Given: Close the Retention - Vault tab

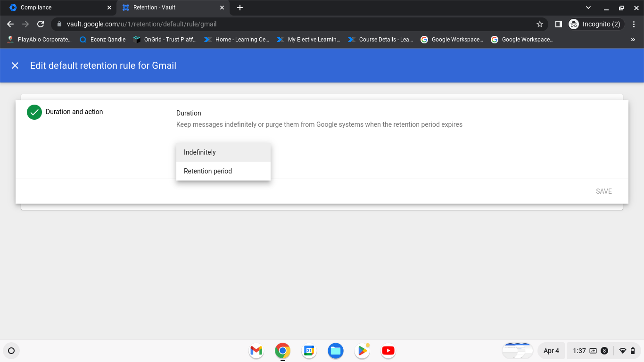Looking at the screenshot, I should coord(222,8).
